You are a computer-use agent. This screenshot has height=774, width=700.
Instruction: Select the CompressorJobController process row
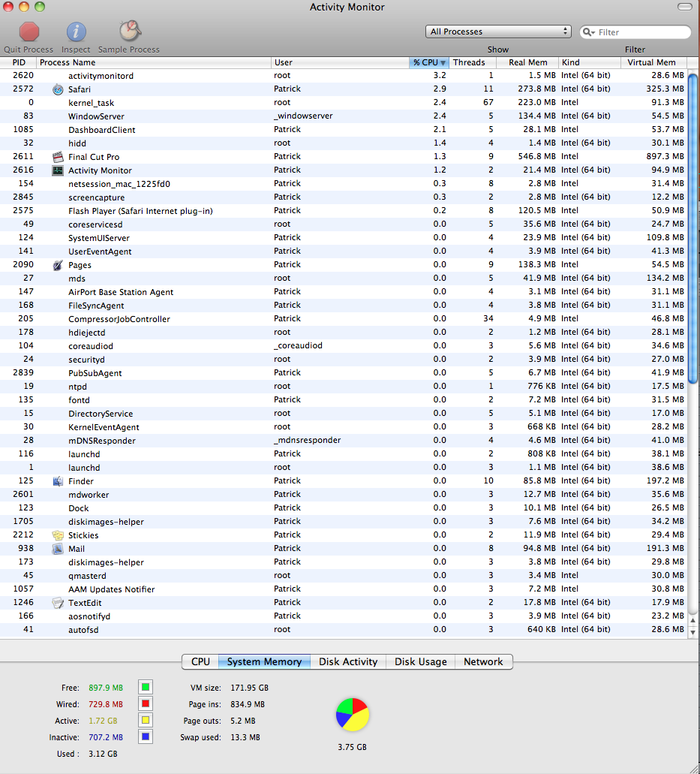[x=344, y=319]
